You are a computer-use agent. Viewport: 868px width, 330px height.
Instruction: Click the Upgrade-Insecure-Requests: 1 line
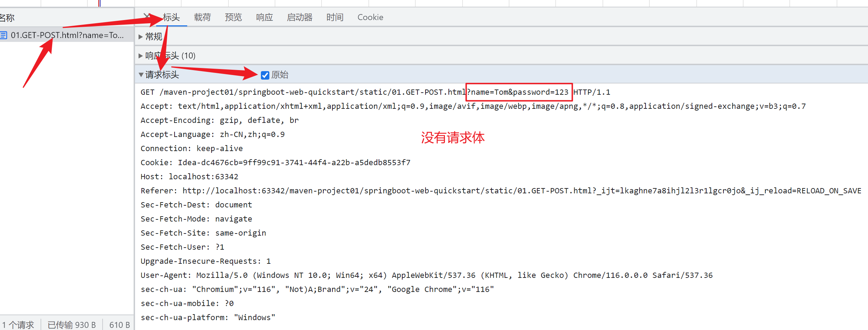206,261
